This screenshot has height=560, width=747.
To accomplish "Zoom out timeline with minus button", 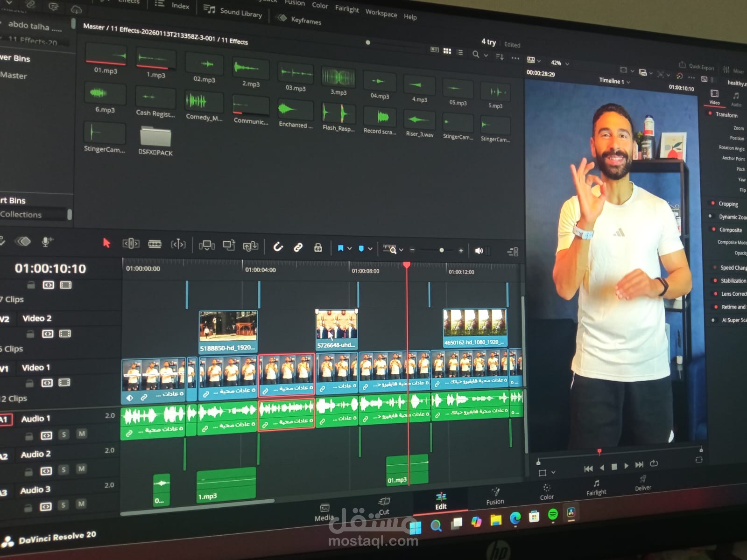I will 412,250.
